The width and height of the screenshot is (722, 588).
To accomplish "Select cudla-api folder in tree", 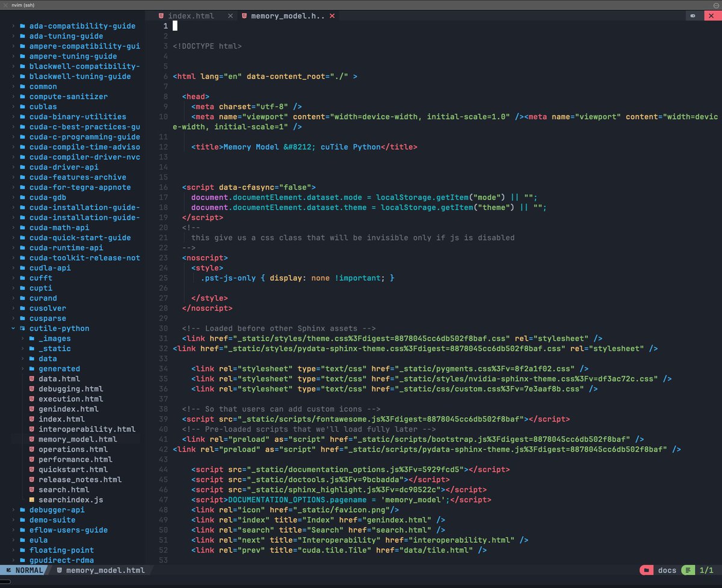I will click(50, 268).
